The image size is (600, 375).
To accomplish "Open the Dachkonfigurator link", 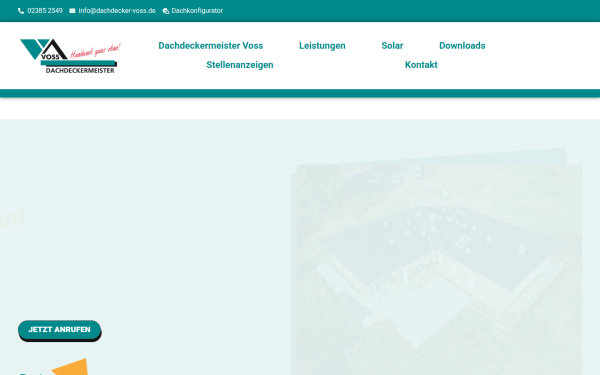I will (x=197, y=11).
